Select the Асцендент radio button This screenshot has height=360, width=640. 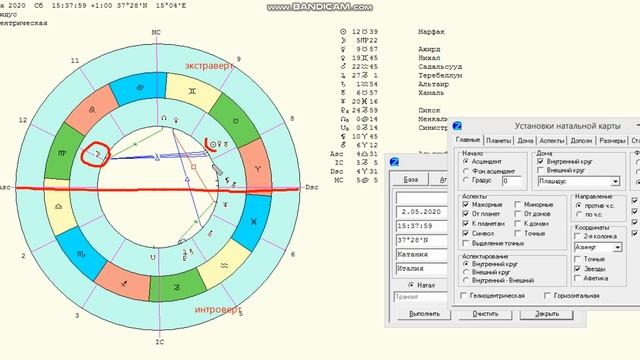(x=466, y=162)
